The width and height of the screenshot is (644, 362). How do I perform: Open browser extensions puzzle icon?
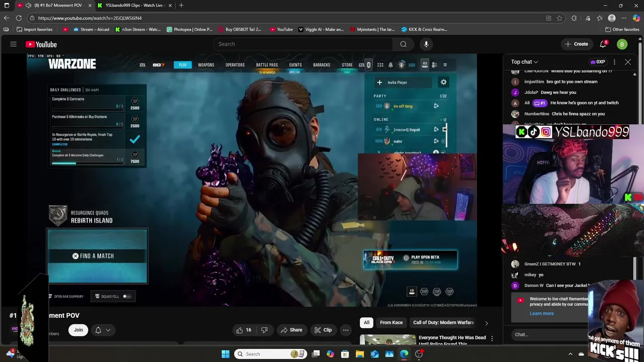[x=574, y=18]
